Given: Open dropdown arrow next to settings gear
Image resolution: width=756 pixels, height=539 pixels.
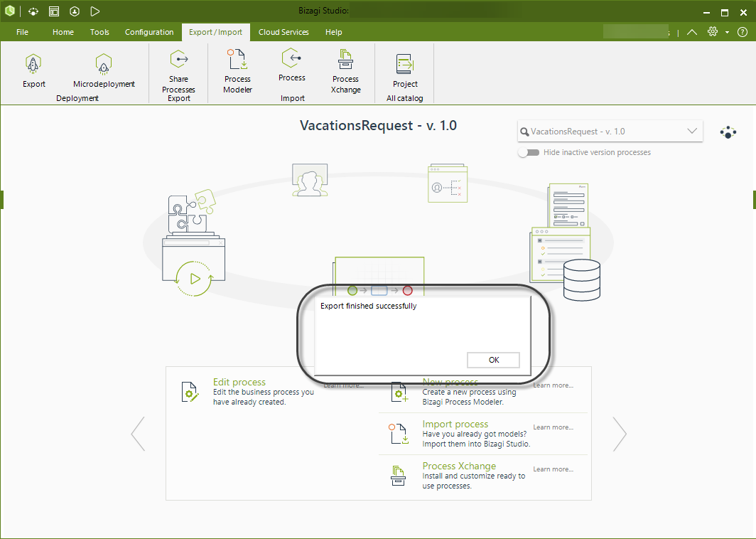Looking at the screenshot, I should coord(727,32).
